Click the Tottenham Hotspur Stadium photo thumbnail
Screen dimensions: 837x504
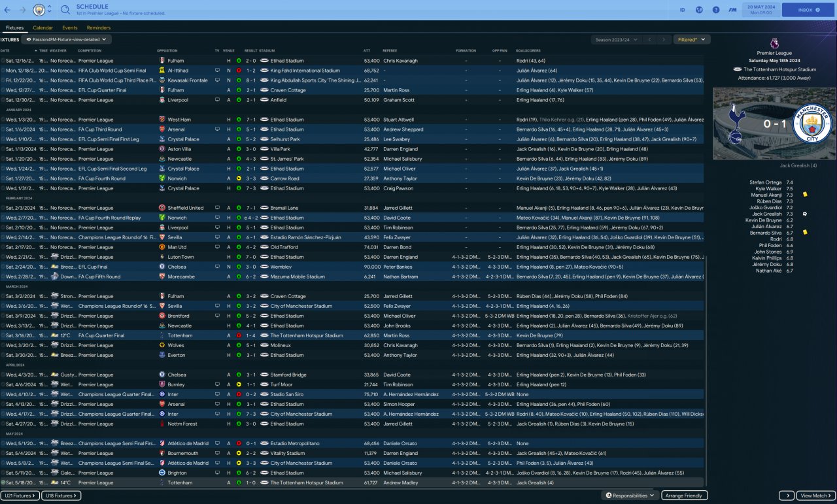click(774, 123)
